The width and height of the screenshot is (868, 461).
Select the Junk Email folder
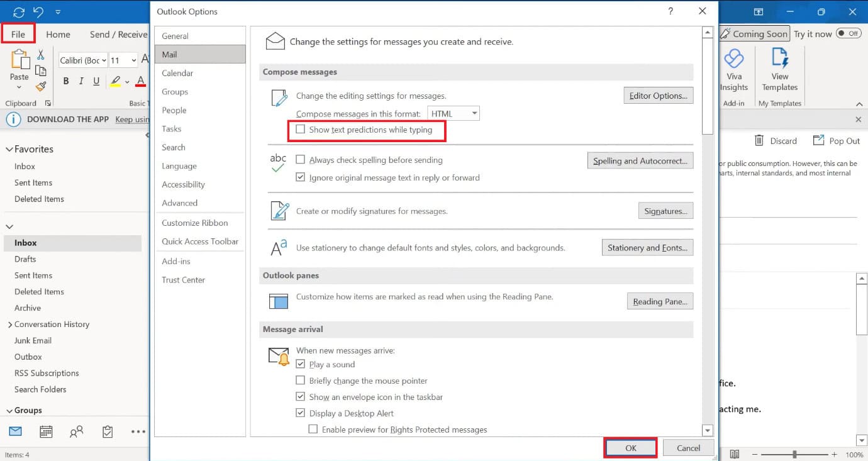click(33, 340)
